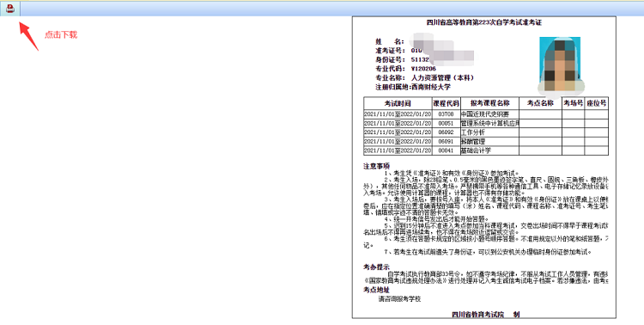Click the 考点名称 column header

click(540, 103)
